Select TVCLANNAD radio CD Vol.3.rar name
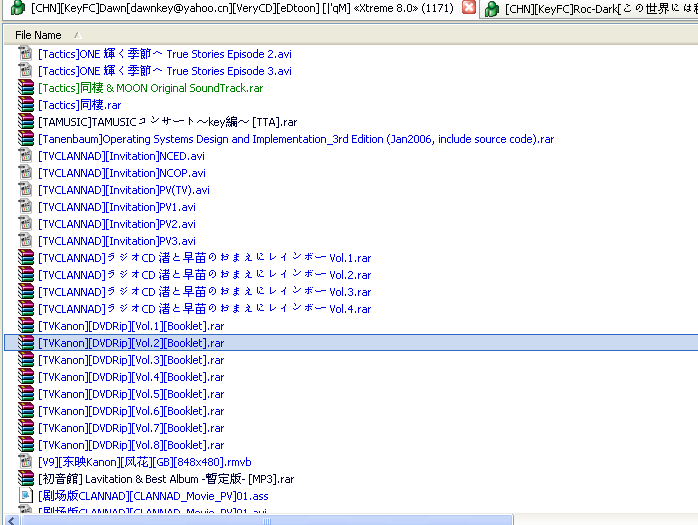The image size is (698, 525). [205, 292]
